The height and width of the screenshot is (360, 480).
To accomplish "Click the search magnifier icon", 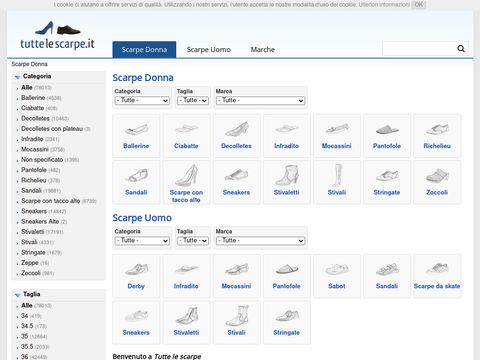I will (x=461, y=49).
